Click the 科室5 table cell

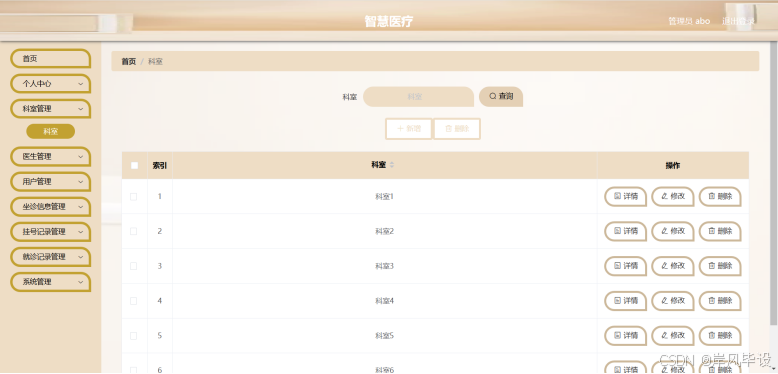tap(385, 335)
